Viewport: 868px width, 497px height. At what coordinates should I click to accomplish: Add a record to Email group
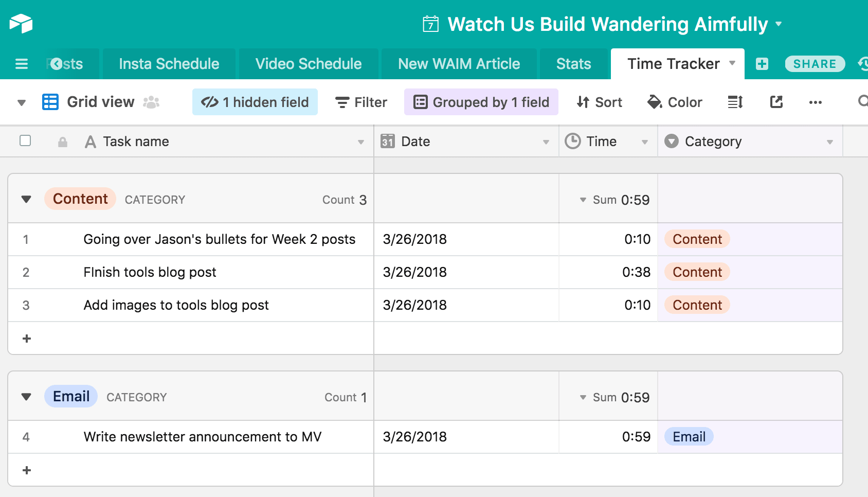[27, 470]
